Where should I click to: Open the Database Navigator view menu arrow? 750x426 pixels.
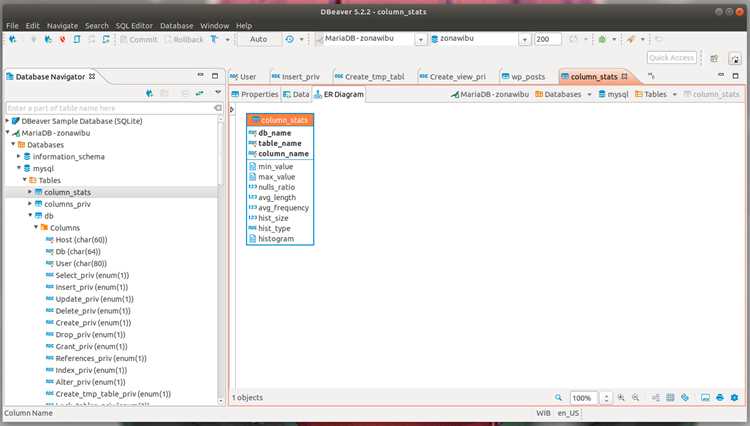[218, 92]
